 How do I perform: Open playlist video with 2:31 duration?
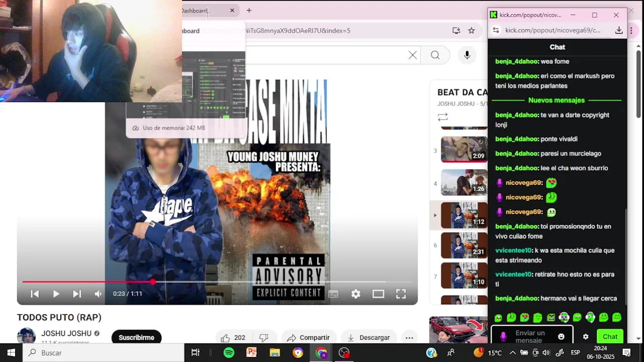pyautogui.click(x=464, y=245)
